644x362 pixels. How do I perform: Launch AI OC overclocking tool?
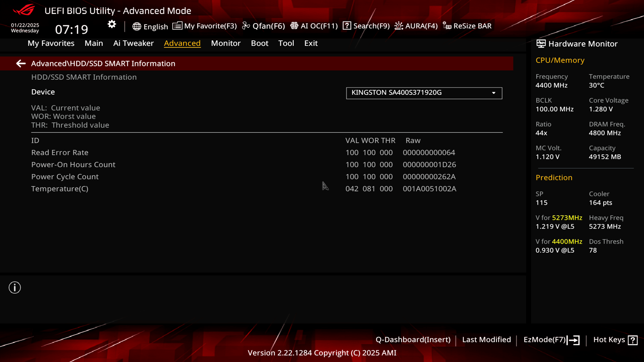[314, 25]
